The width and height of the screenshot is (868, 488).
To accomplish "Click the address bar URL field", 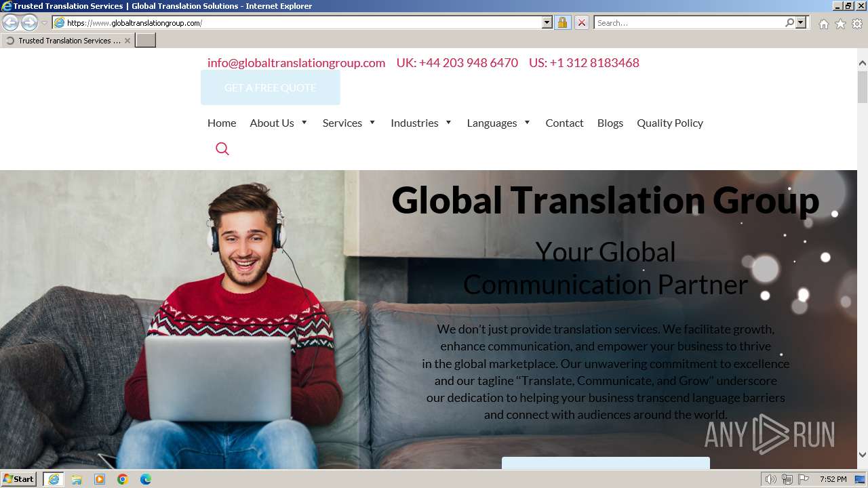I will pos(297,22).
